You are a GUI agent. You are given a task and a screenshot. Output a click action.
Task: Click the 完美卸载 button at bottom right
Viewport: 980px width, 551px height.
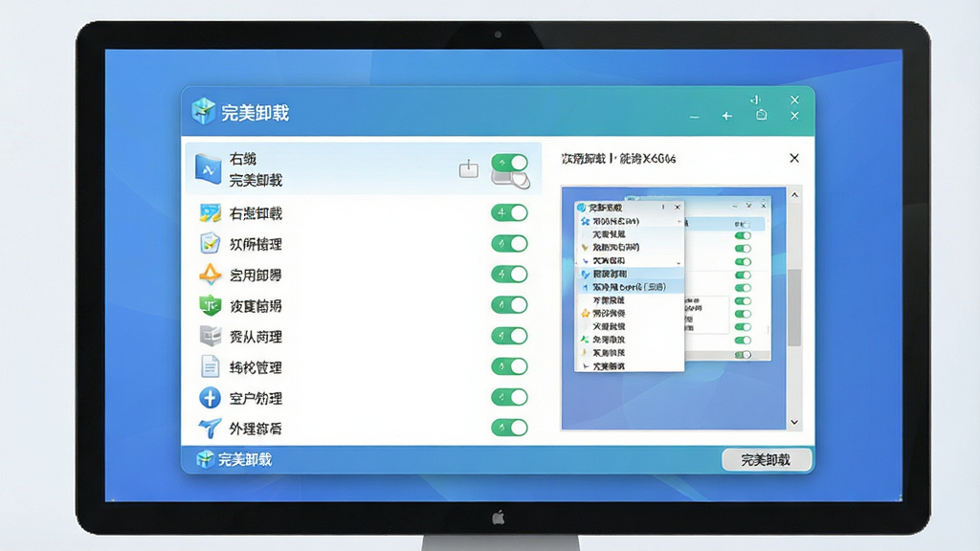point(767,460)
